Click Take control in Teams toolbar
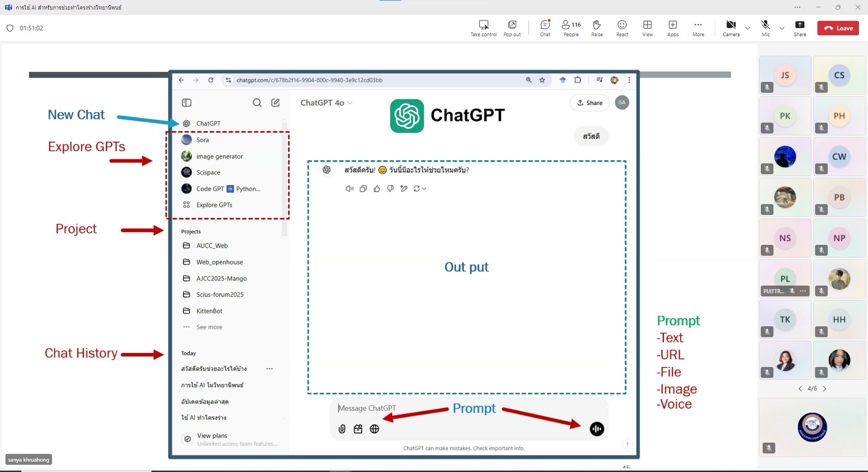Image resolution: width=868 pixels, height=472 pixels. (483, 28)
